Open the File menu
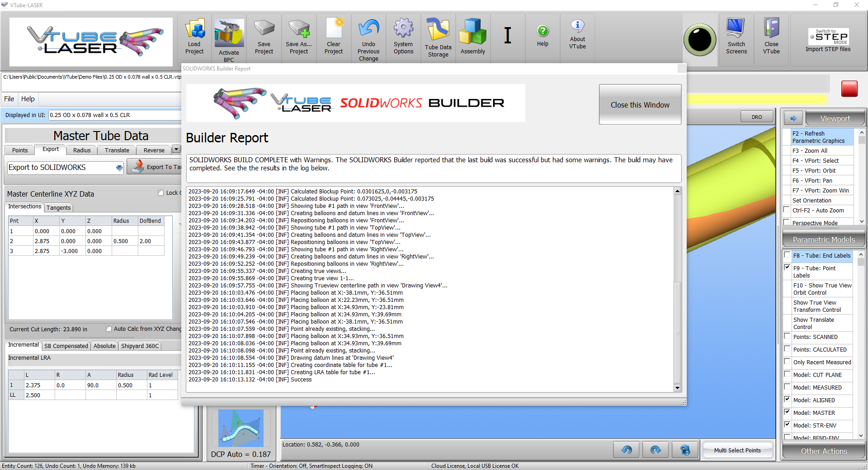The image size is (868, 470). 9,99
